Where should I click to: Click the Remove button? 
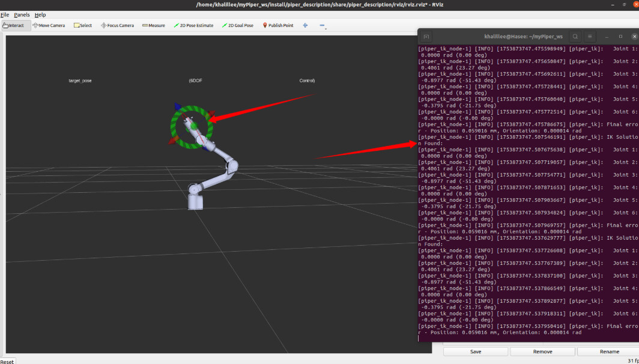(542, 351)
